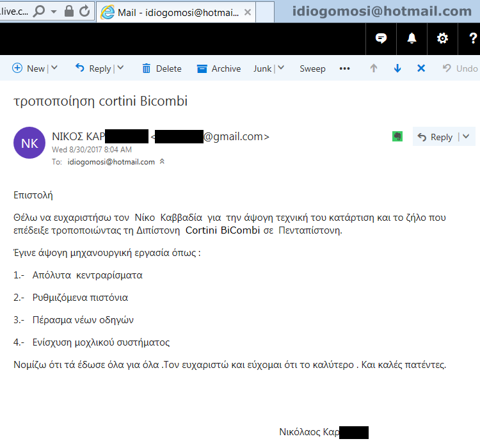
Task: Close the Mail browser tab
Action: coord(248,12)
